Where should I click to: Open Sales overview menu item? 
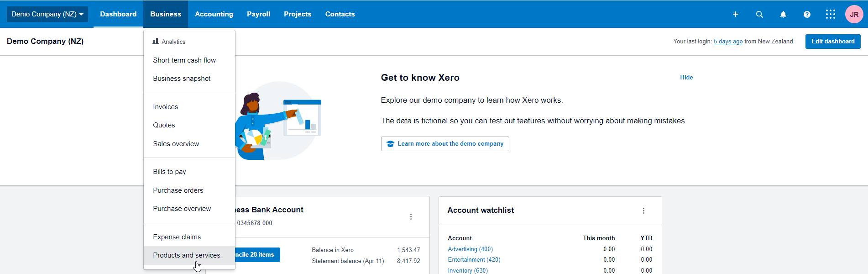[x=189, y=144]
